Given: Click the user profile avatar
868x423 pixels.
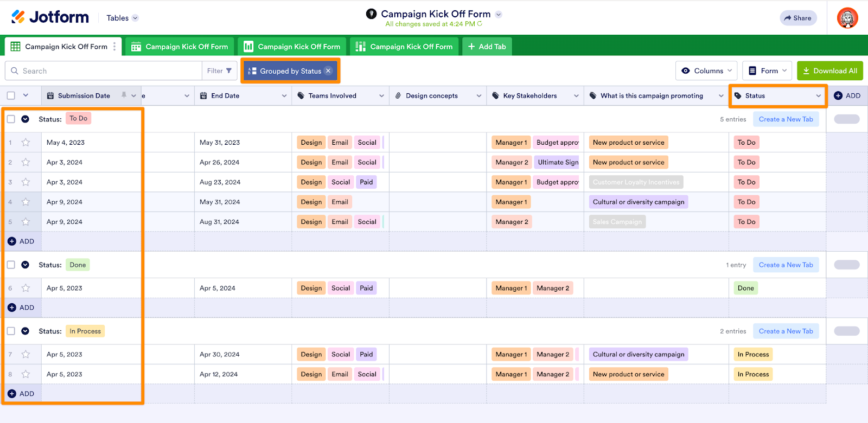Looking at the screenshot, I should pos(847,18).
